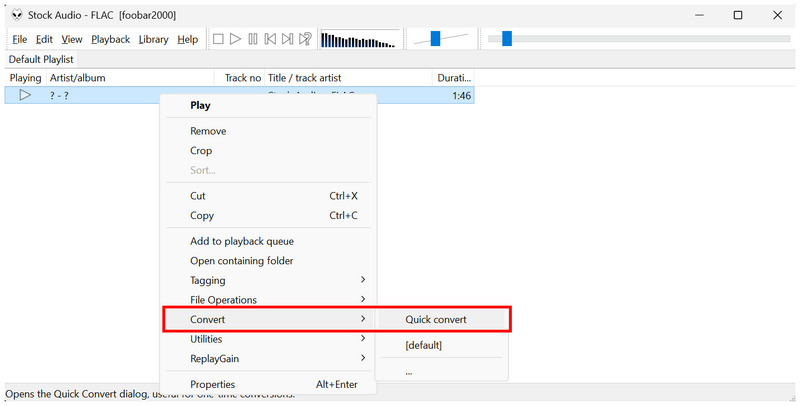The height and width of the screenshot is (406, 800).
Task: Click the Duration column header
Action: point(454,78)
